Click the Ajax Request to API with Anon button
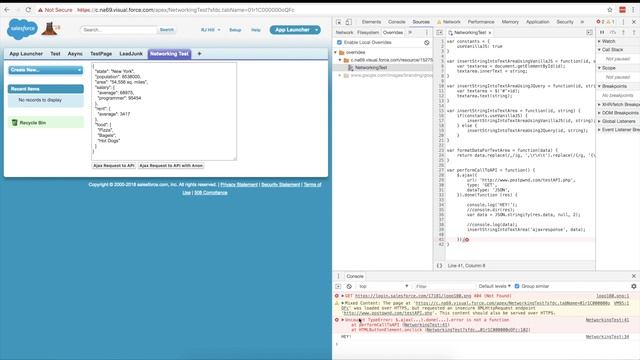640x360 pixels. point(171,166)
